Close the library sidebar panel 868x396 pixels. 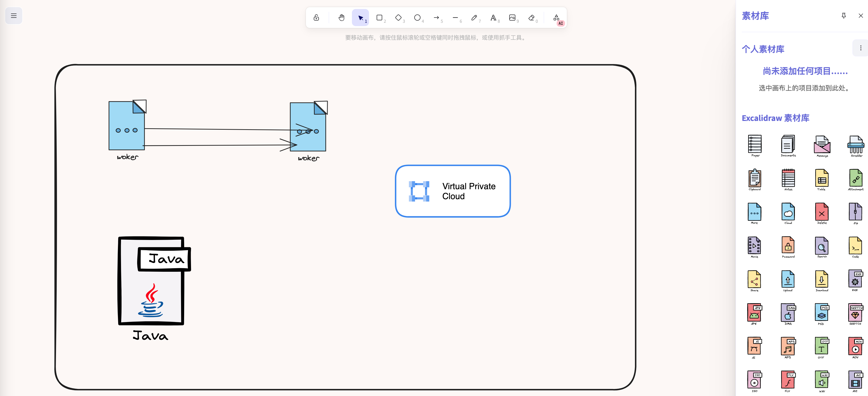pos(860,16)
